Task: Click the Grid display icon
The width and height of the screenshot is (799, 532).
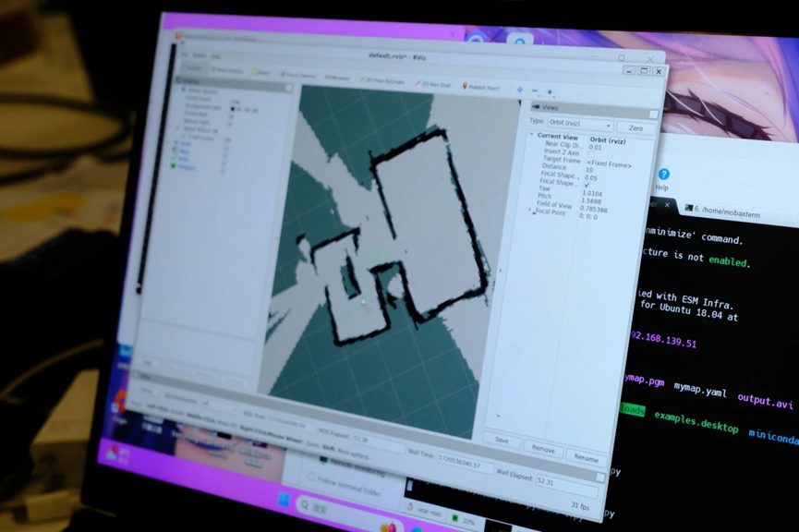Action: 176,143
